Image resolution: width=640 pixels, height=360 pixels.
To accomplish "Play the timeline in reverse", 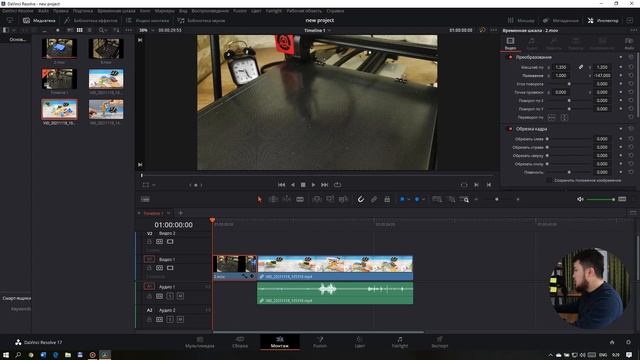I will pos(292,185).
